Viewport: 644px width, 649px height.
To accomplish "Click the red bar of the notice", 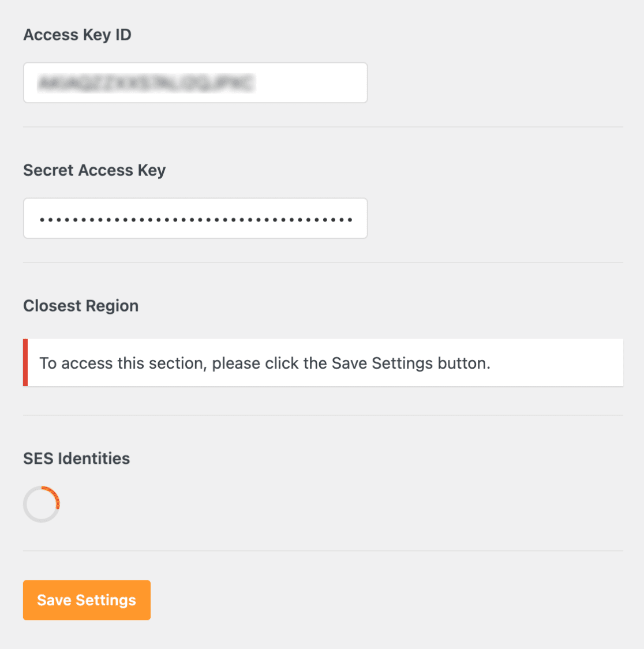I will [25, 363].
